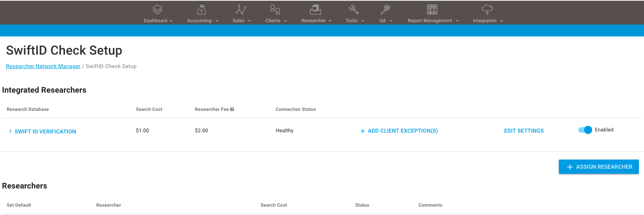Select the Clients menu label
The width and height of the screenshot is (644, 215).
[273, 21]
